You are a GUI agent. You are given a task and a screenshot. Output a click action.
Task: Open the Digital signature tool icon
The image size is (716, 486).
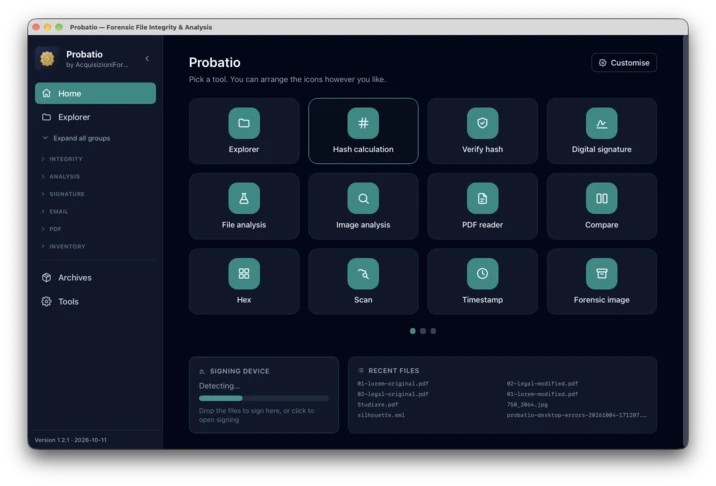(601, 123)
